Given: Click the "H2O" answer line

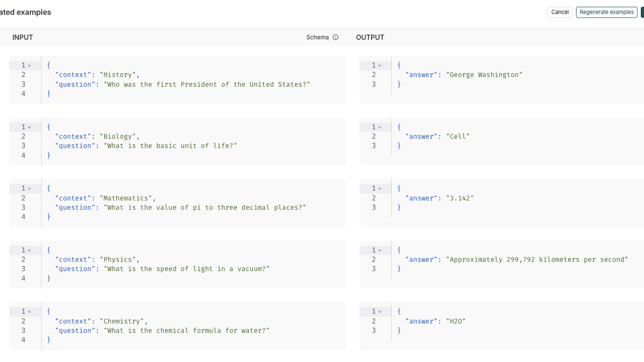Looking at the screenshot, I should point(436,322).
